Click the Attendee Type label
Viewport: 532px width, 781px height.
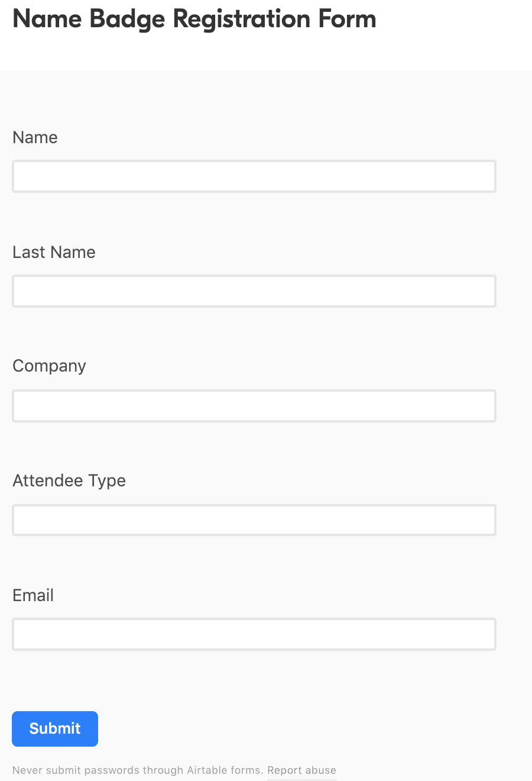point(69,480)
